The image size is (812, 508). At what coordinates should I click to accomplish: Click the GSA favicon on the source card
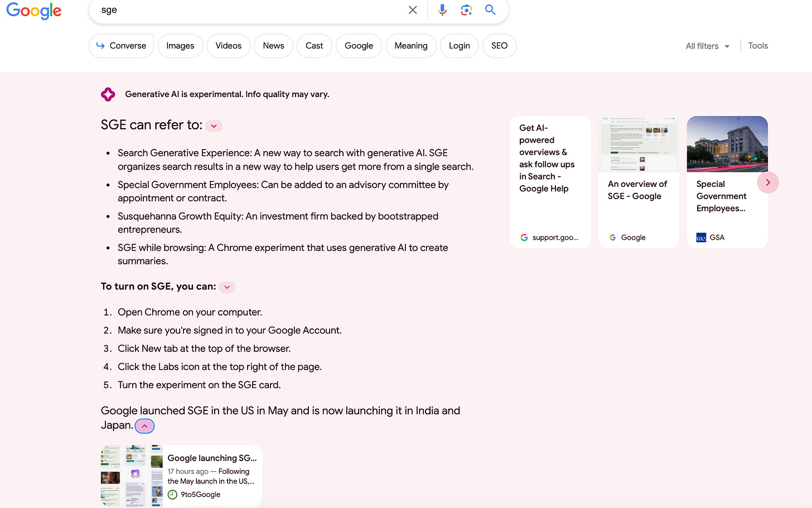701,238
